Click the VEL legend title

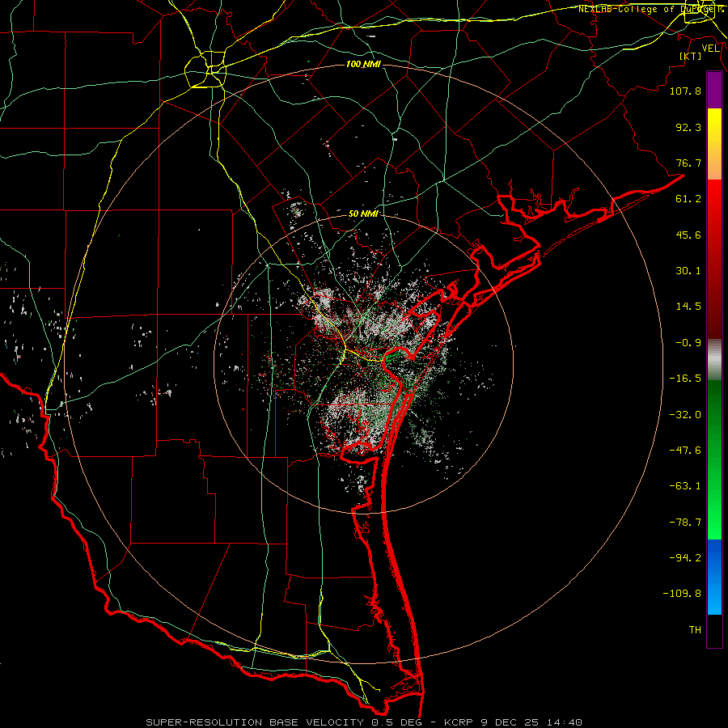click(710, 49)
